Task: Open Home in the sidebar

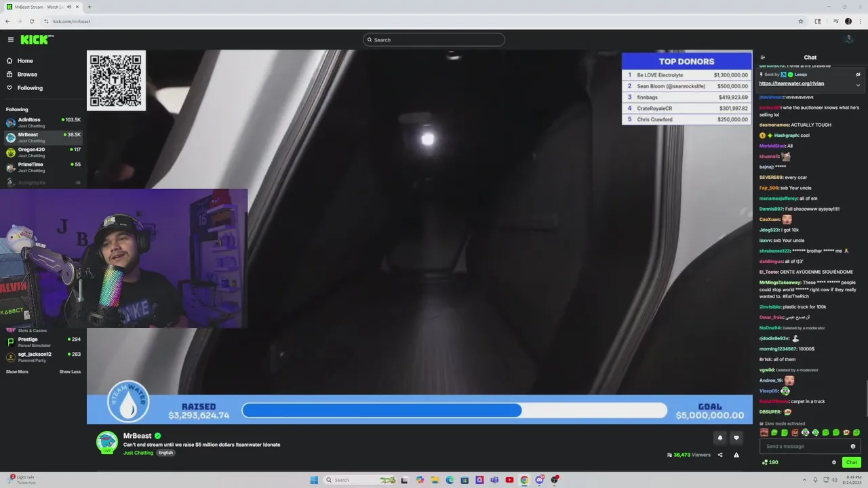Action: click(x=25, y=61)
